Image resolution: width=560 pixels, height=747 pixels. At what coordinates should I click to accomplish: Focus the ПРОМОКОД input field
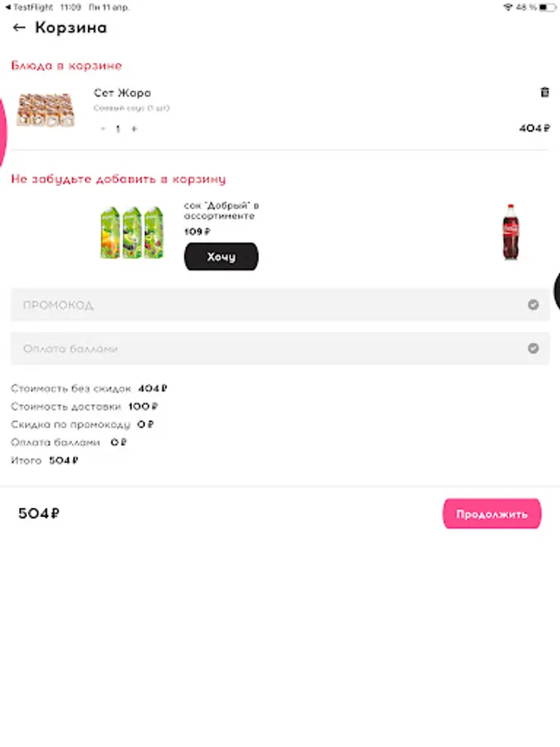[280, 305]
